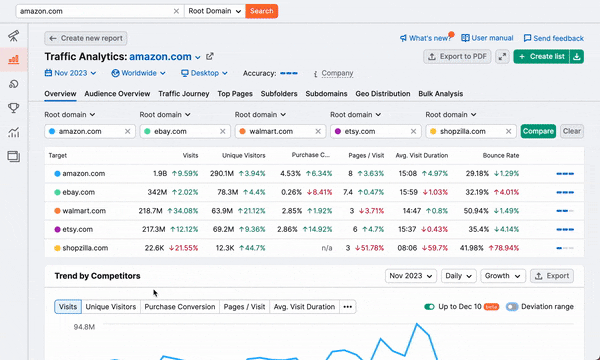Remove shopzilla.com from comparison fields
The width and height of the screenshot is (600, 360).
508,131
